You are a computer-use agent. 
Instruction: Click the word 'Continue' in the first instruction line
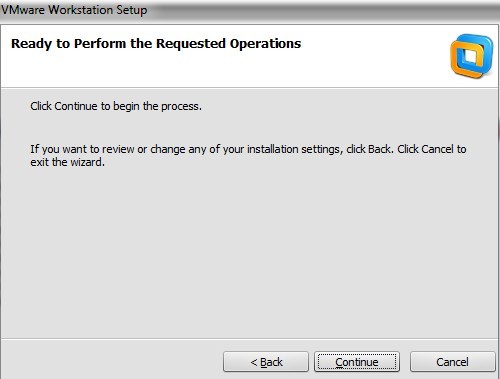pyautogui.click(x=76, y=106)
